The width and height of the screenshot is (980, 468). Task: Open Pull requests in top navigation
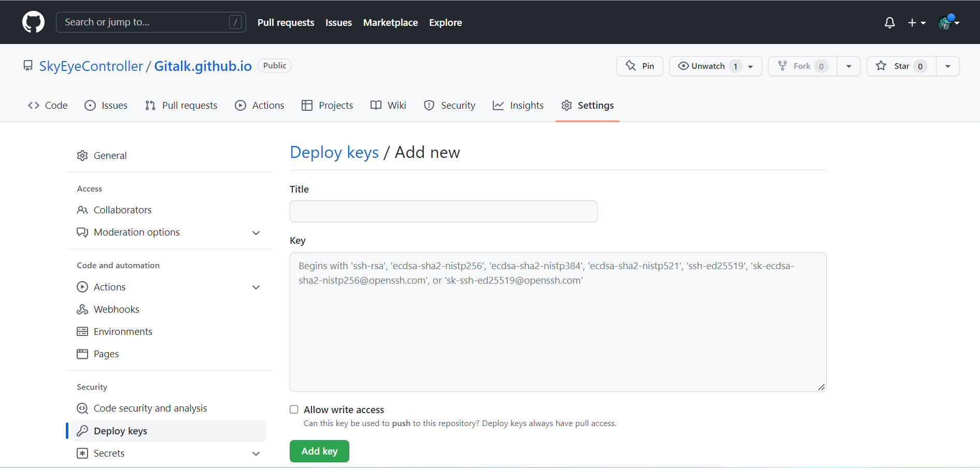click(286, 22)
